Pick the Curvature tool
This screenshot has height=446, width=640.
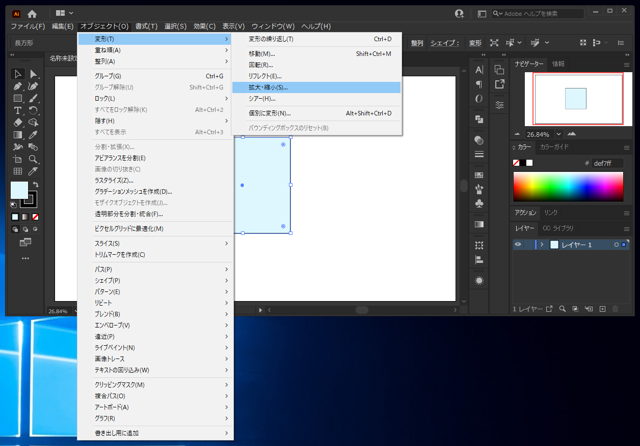33,86
